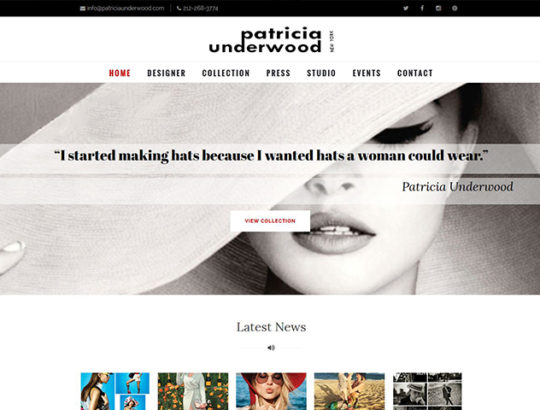
Task: Click the envelope email icon
Action: click(x=83, y=9)
